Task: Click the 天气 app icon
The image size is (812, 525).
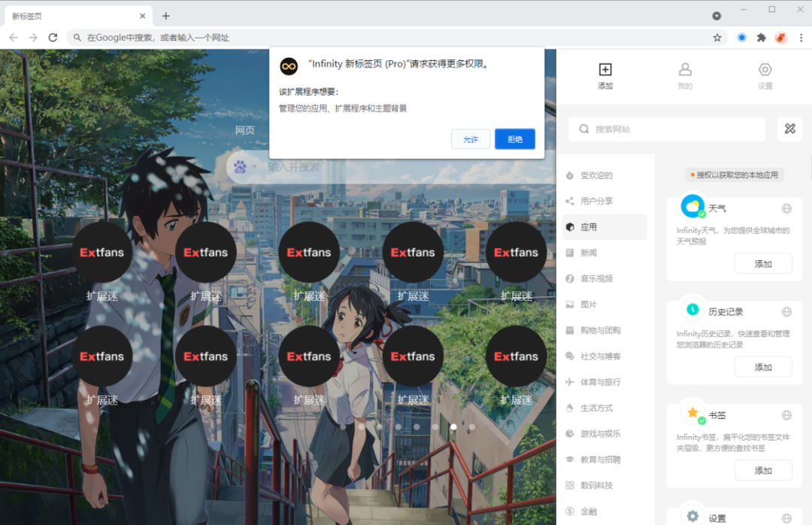Action: pos(692,206)
